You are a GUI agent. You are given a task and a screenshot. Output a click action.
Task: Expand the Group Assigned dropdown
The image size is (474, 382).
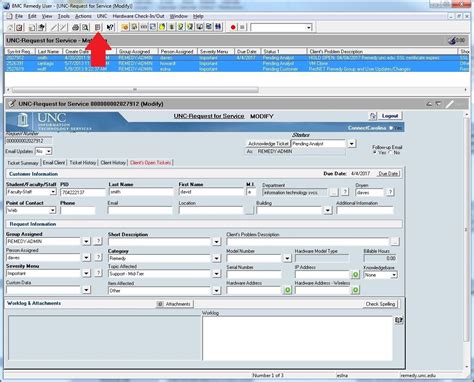(86, 241)
